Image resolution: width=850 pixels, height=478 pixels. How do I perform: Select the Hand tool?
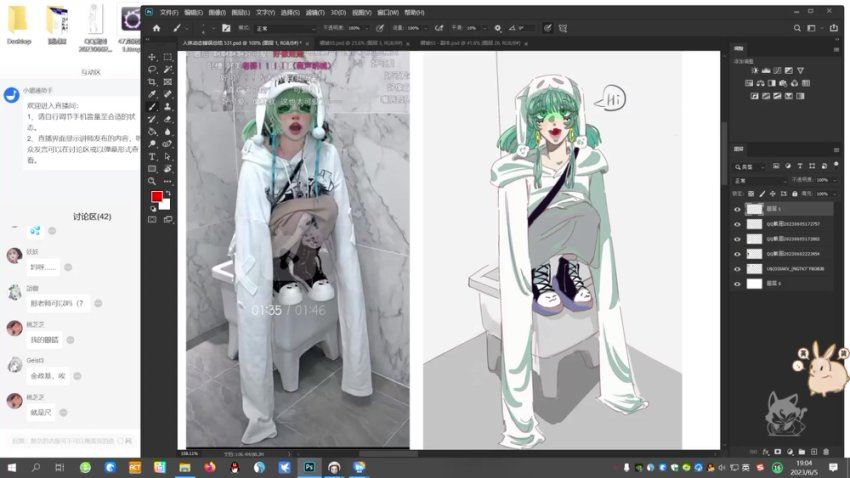click(x=168, y=169)
